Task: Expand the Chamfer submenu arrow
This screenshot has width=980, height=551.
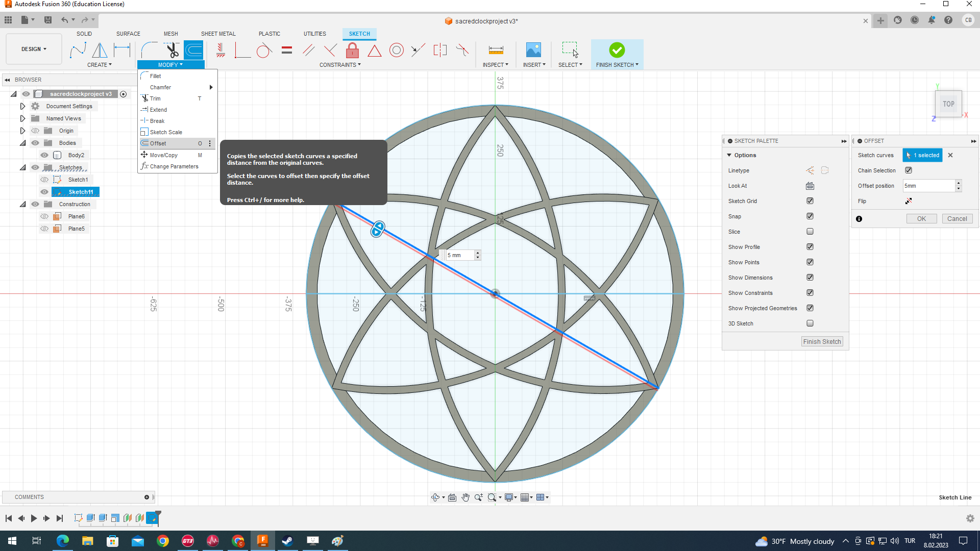Action: (x=211, y=87)
